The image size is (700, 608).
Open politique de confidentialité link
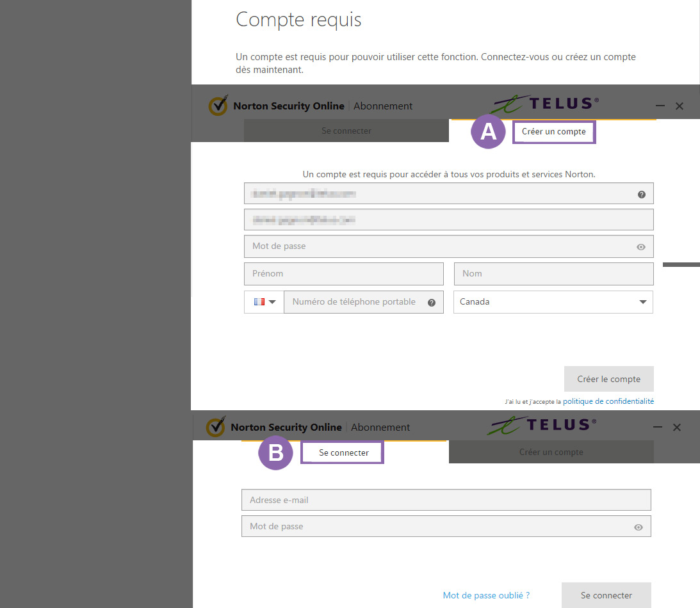(608, 401)
